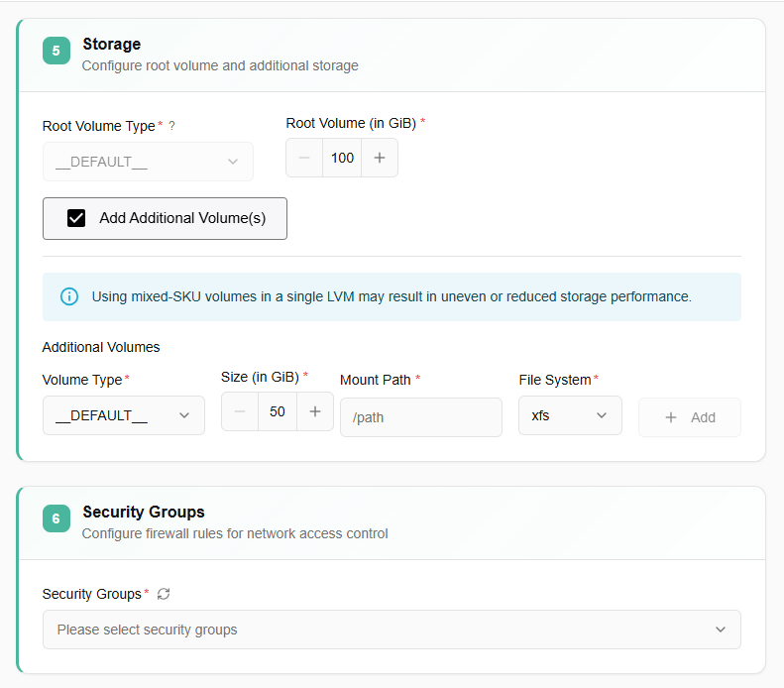Expand the File System xfs dropdown
784x688 pixels.
point(570,415)
